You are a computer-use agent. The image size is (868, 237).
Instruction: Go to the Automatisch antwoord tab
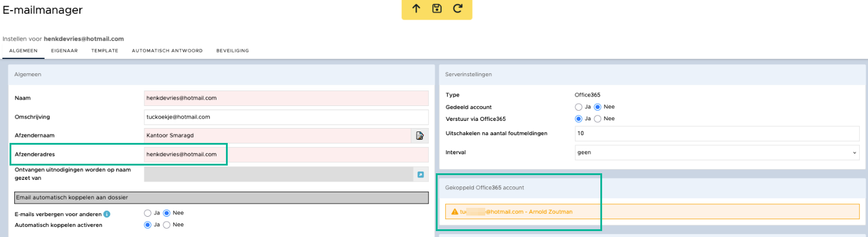click(x=168, y=51)
